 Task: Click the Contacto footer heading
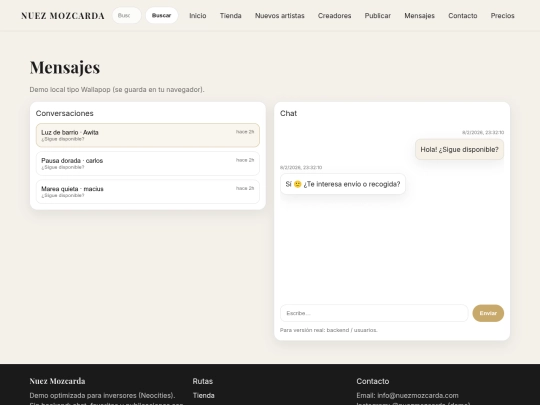tap(373, 381)
